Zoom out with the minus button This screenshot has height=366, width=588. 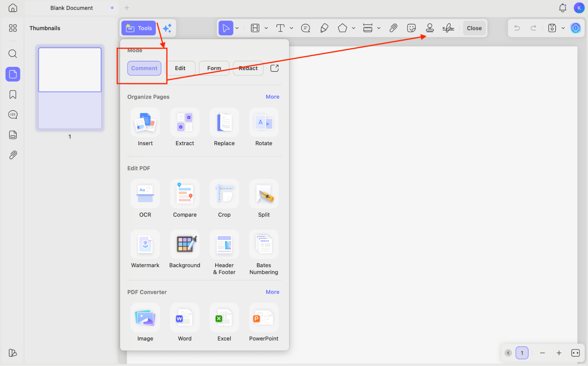pyautogui.click(x=542, y=353)
